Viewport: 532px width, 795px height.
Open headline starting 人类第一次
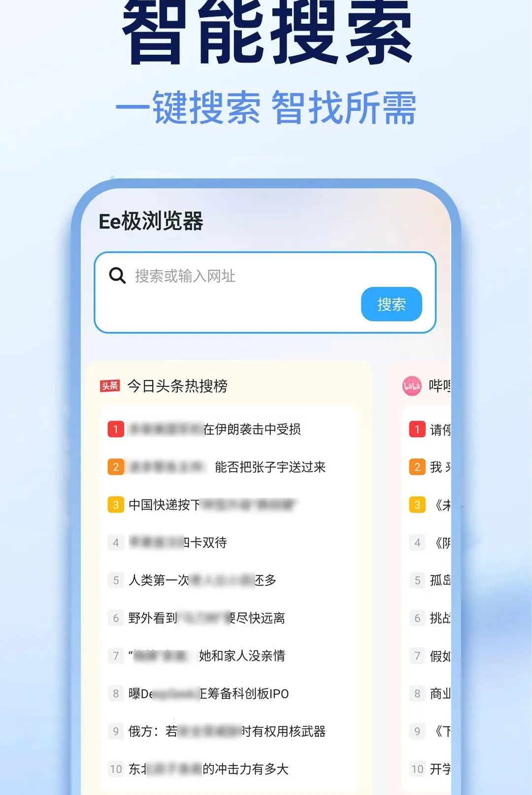(x=202, y=580)
